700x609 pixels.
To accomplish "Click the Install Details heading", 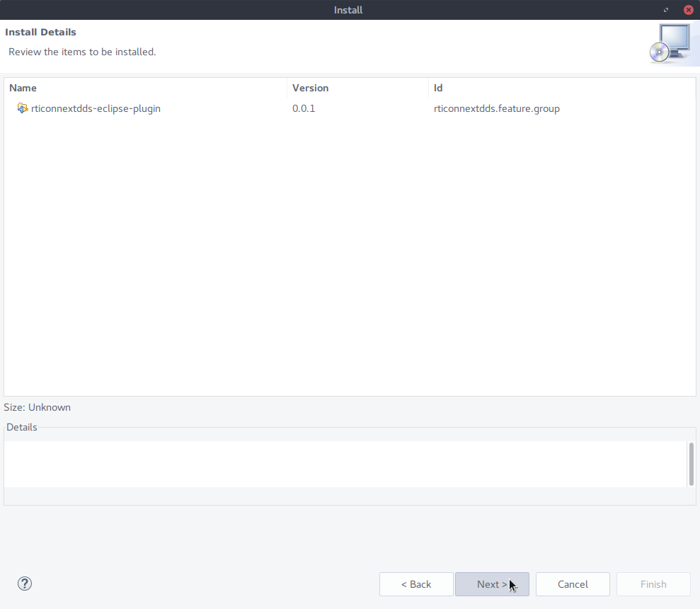I will pos(41,32).
